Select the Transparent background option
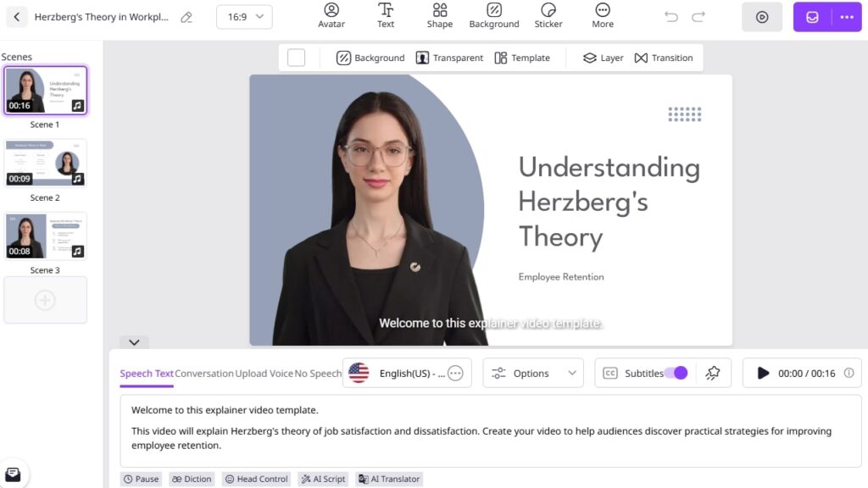 point(449,58)
